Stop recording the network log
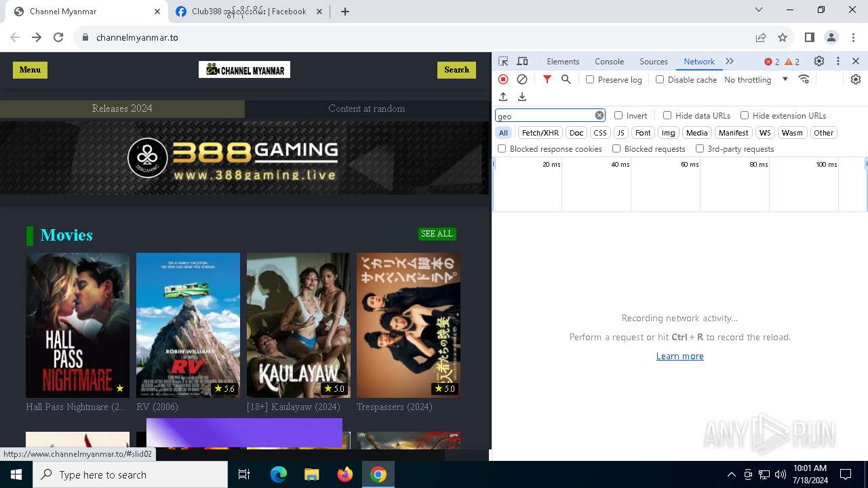 pos(503,79)
